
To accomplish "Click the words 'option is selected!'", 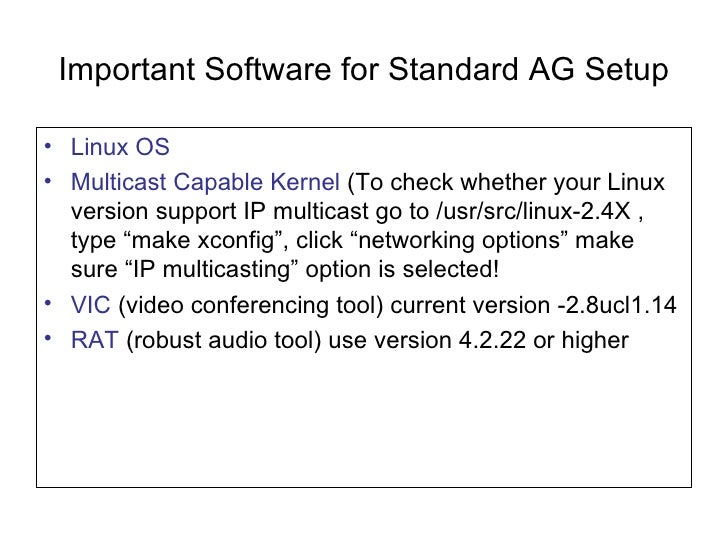I will (x=402, y=270).
